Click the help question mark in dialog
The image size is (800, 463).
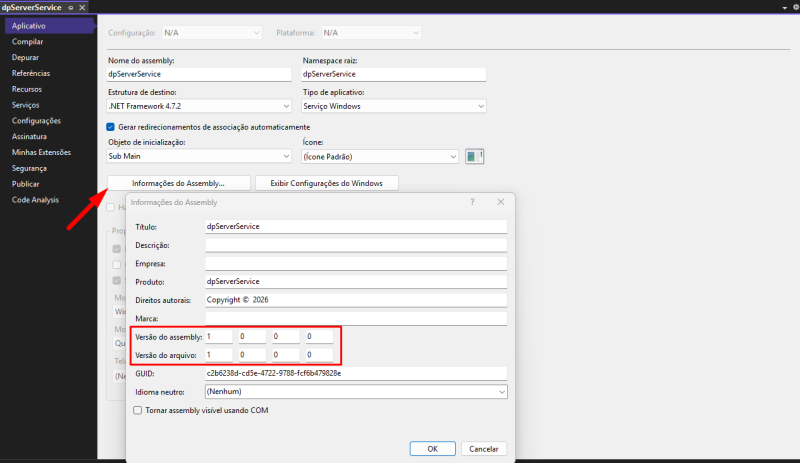pyautogui.click(x=472, y=202)
